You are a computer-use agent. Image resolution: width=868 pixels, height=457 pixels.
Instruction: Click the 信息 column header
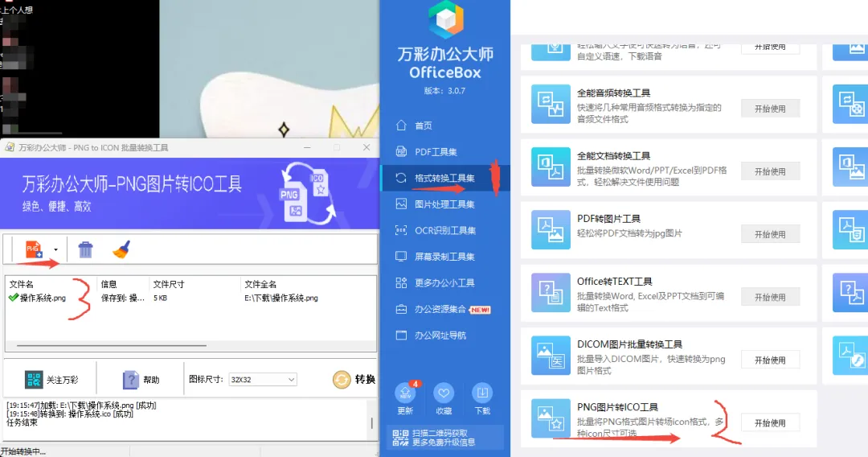click(x=109, y=284)
